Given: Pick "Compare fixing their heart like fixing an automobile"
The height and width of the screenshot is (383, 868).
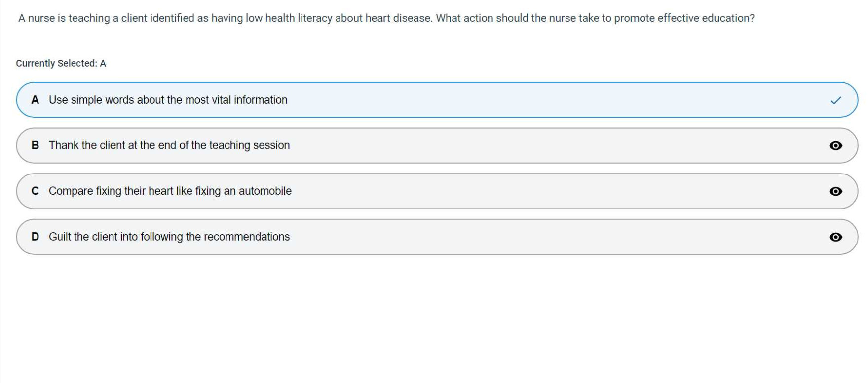Looking at the screenshot, I should (x=170, y=191).
